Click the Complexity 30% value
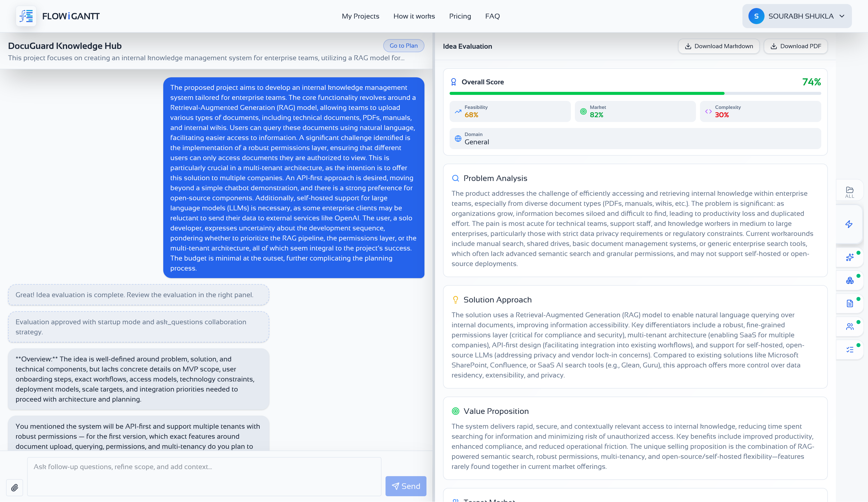Viewport: 868px width, 502px height. click(722, 115)
